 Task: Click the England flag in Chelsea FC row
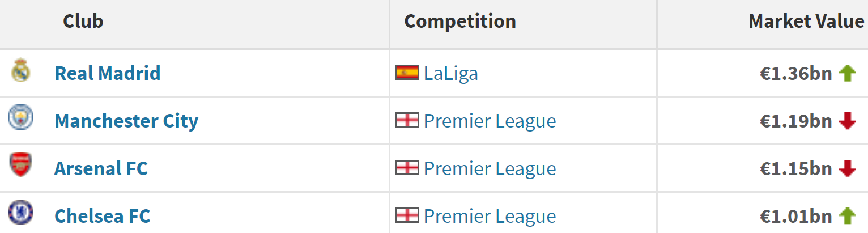407,215
